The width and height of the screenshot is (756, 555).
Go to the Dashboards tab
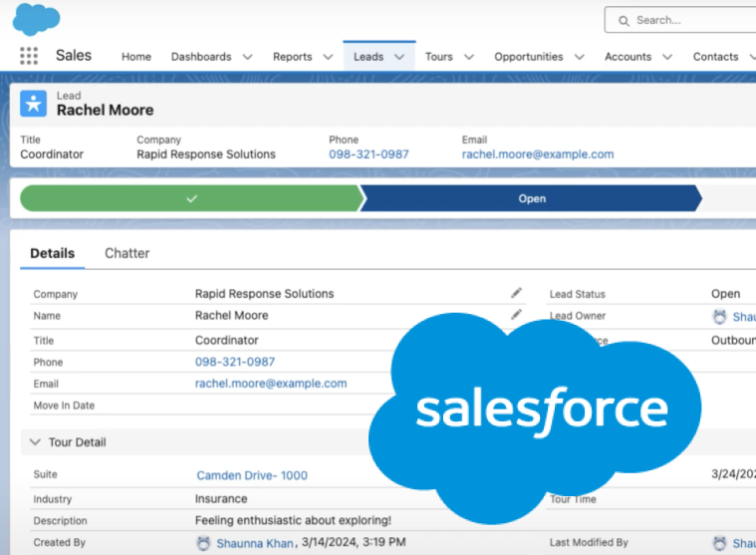click(201, 57)
